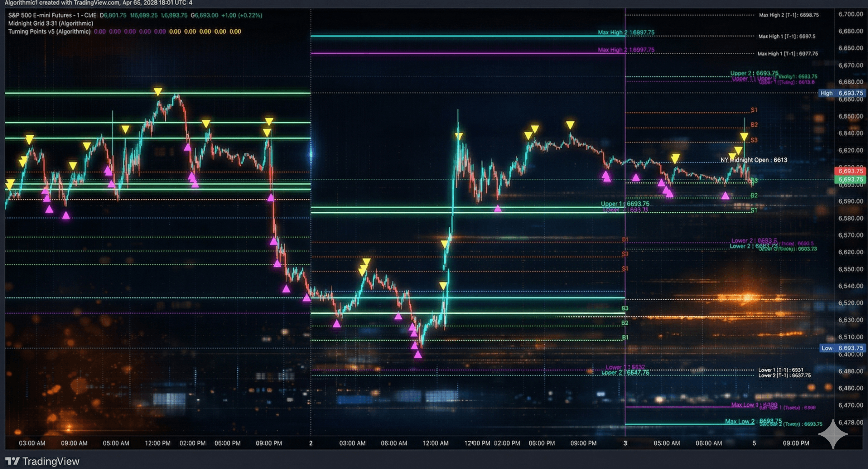Click Max High 2 [T-1]: 6698.75 label
This screenshot has height=469, width=868.
click(788, 15)
